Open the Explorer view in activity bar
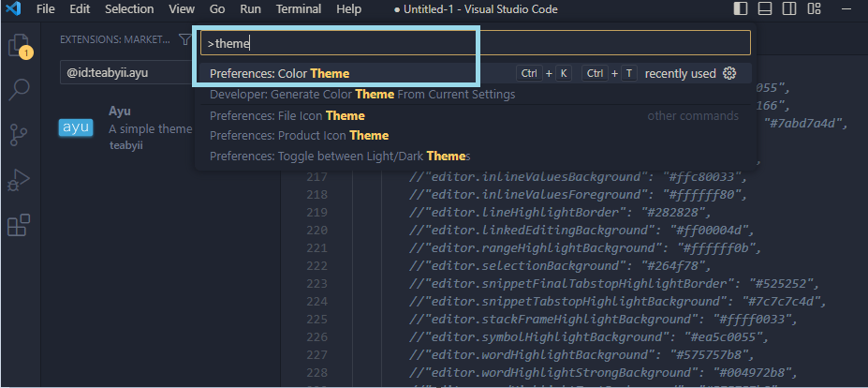 [20, 45]
